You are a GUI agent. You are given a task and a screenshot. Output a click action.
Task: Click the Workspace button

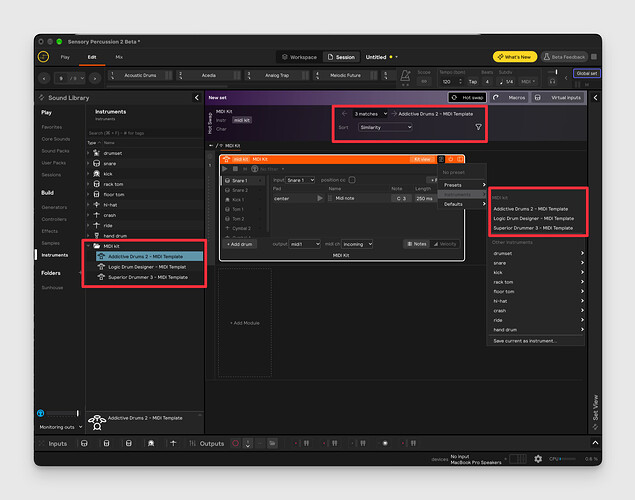tap(299, 57)
